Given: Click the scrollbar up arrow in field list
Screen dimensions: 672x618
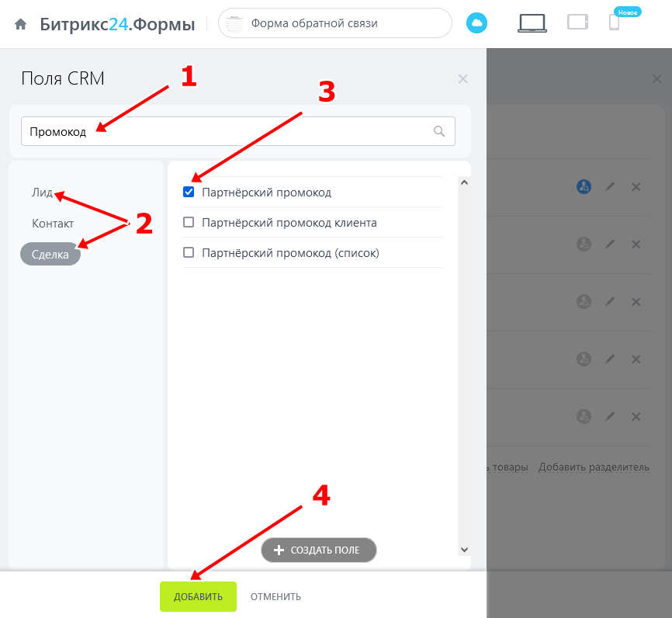Looking at the screenshot, I should pyautogui.click(x=464, y=182).
